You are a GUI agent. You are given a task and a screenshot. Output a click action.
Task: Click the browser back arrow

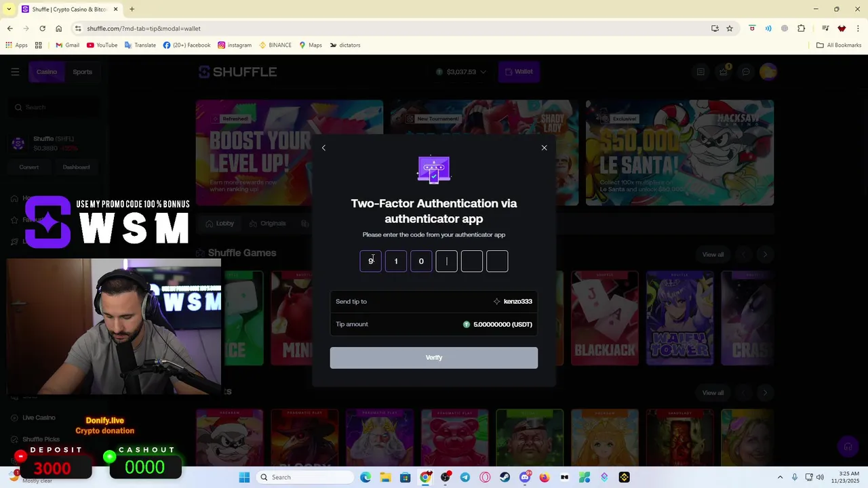(10, 28)
